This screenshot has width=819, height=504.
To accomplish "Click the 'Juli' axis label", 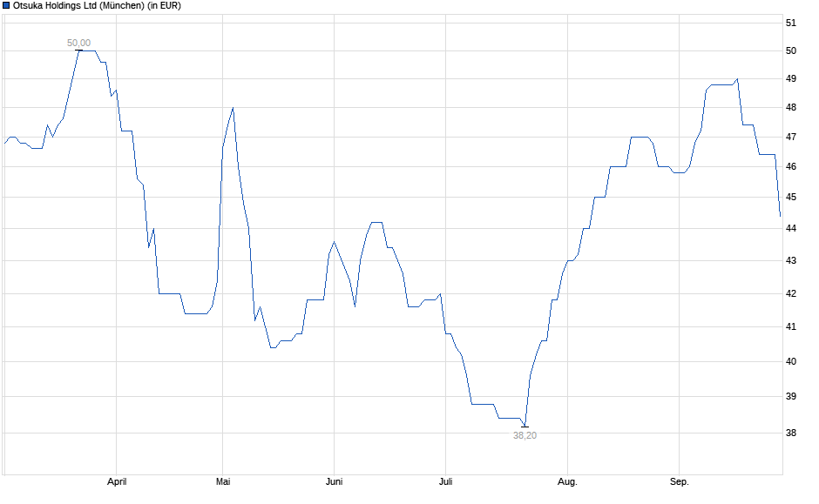I will point(445,481).
